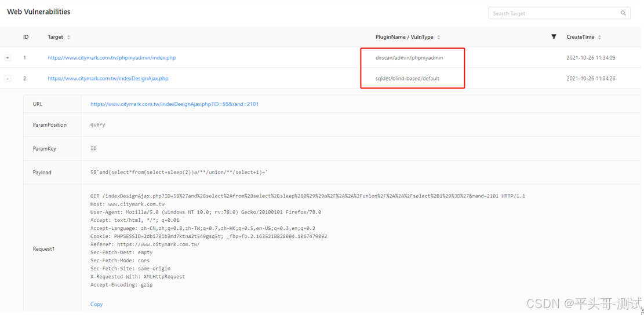Select the GET request line

[308, 196]
